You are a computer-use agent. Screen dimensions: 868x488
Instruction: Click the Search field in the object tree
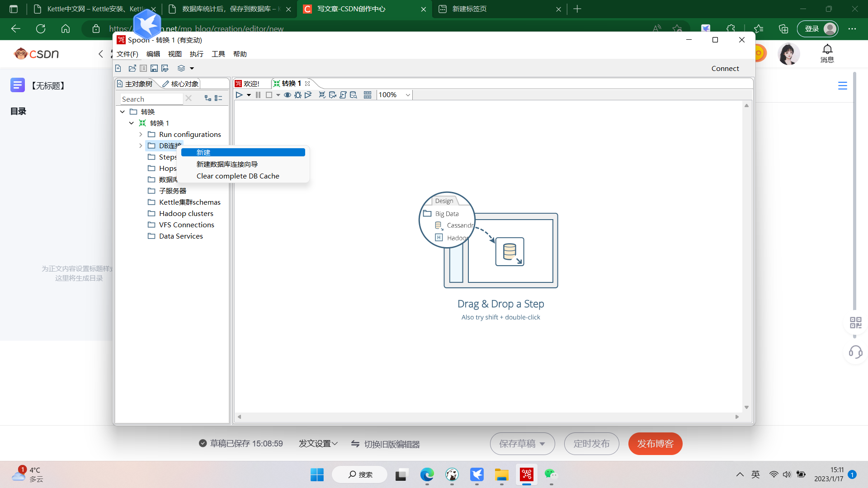[151, 99]
